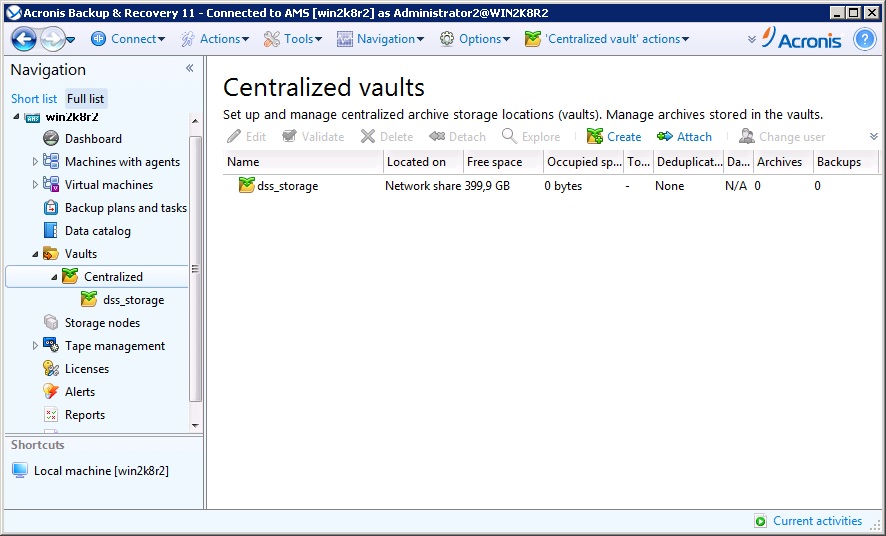
Task: Open Backup plans and tasks
Action: (125, 208)
